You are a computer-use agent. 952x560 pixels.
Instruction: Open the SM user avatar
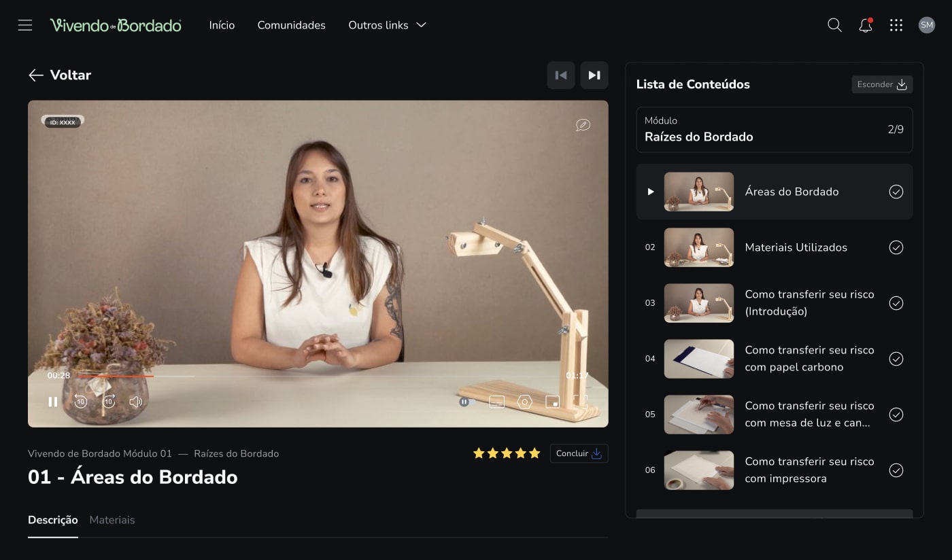coord(927,25)
